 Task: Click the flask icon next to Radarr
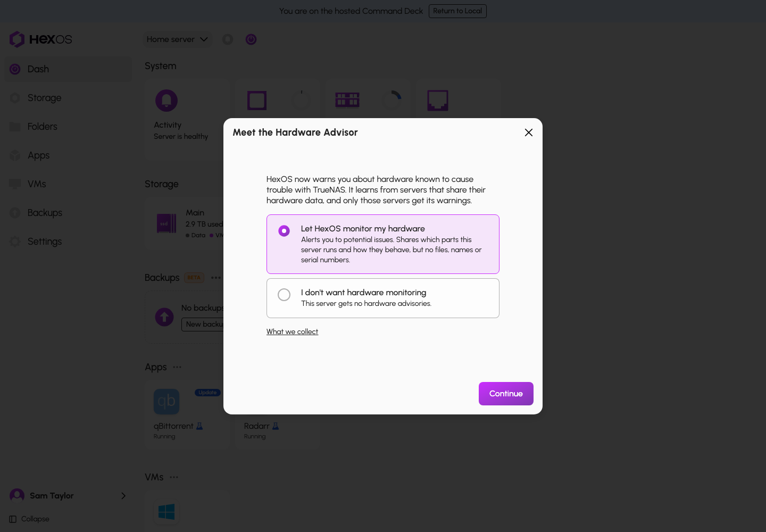(x=276, y=426)
